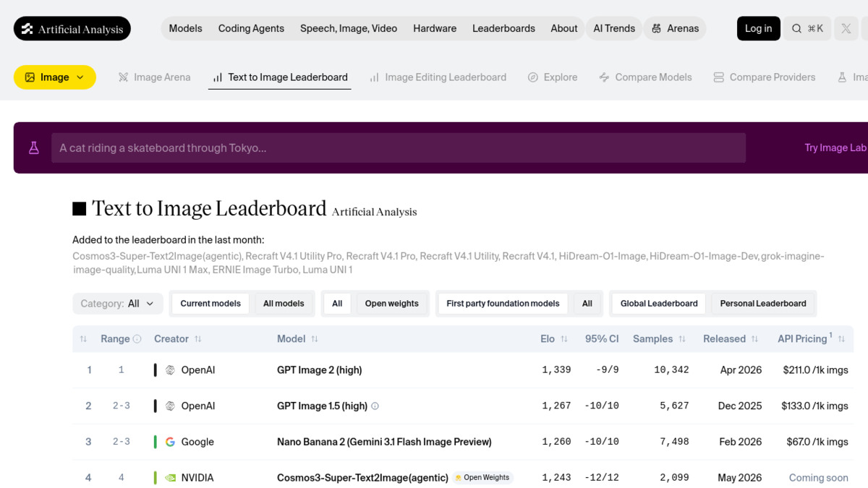Switch to Compare Models tab
This screenshot has width=868, height=488.
click(x=645, y=77)
